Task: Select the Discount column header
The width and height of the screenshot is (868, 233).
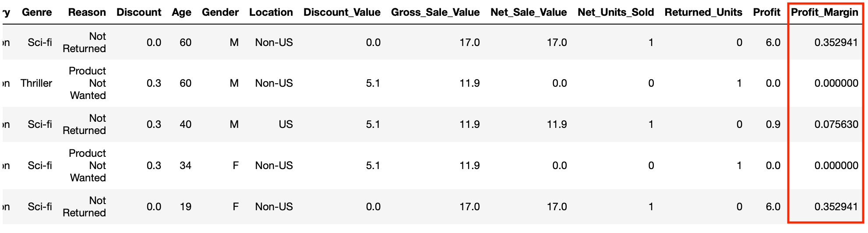Action: pos(139,12)
